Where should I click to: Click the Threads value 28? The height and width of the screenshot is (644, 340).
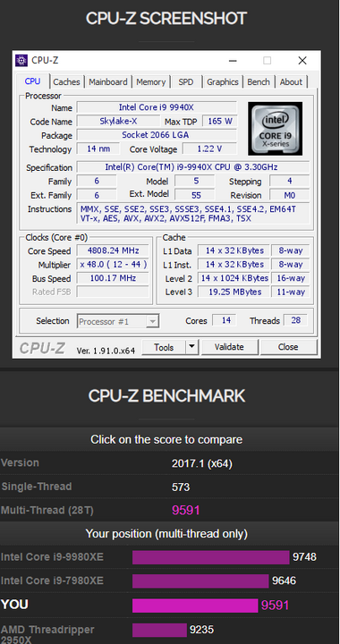click(295, 320)
